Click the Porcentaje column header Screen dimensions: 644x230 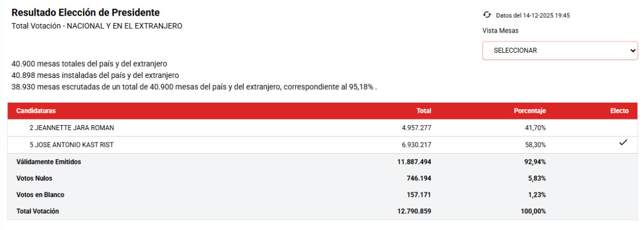tap(530, 111)
